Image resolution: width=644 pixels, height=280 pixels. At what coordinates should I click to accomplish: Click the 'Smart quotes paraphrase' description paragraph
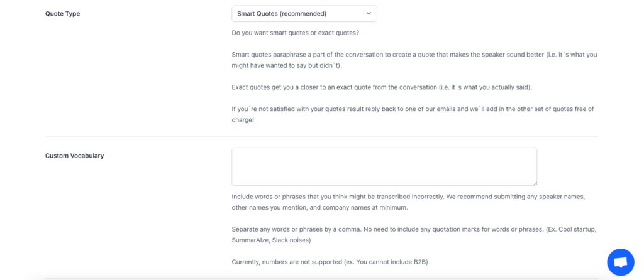coord(414,60)
